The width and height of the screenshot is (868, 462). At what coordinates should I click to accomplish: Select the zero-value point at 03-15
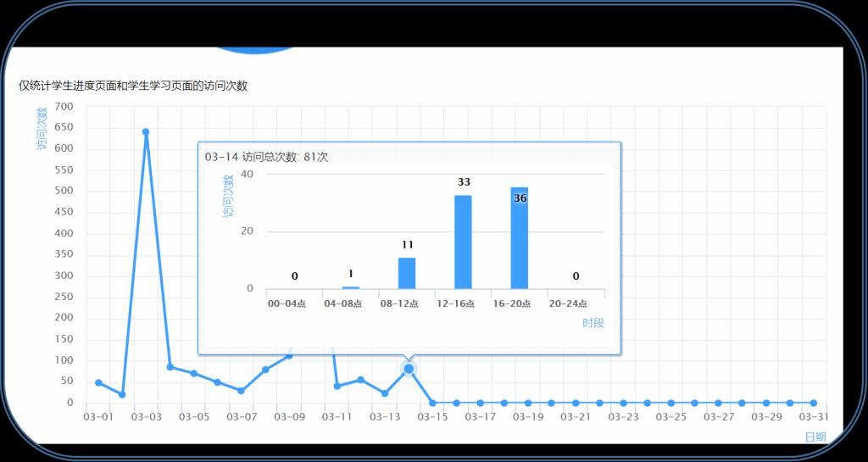pyautogui.click(x=432, y=403)
